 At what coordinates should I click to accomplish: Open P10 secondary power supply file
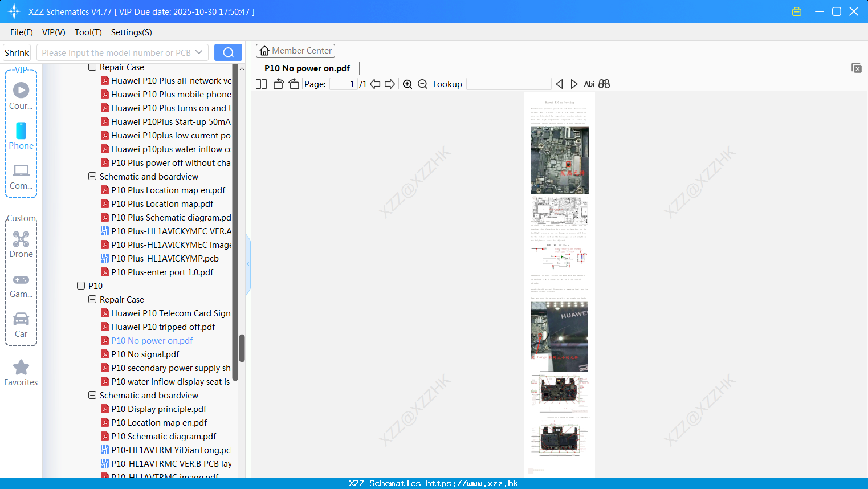click(166, 368)
